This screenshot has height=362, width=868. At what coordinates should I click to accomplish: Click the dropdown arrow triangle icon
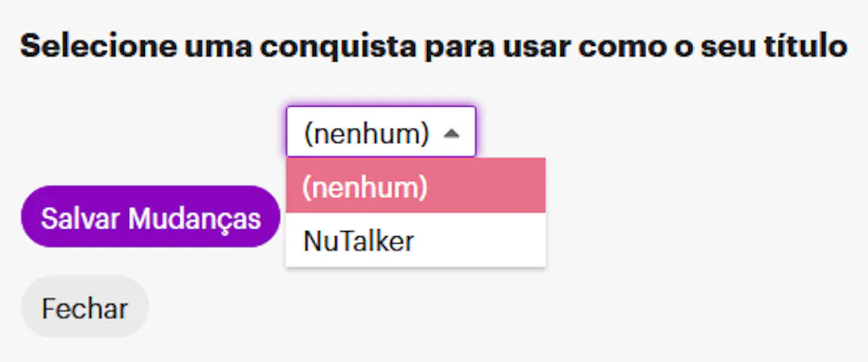click(x=450, y=134)
